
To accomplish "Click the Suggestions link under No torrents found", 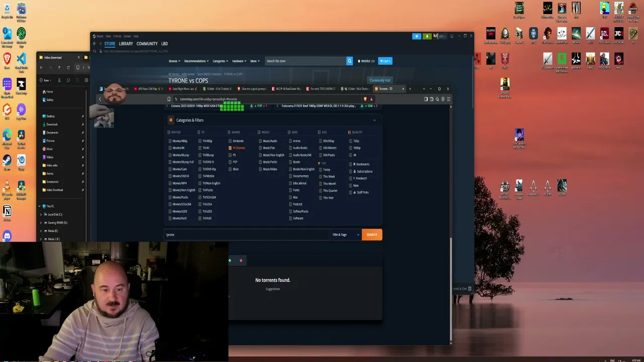I will pos(273,289).
